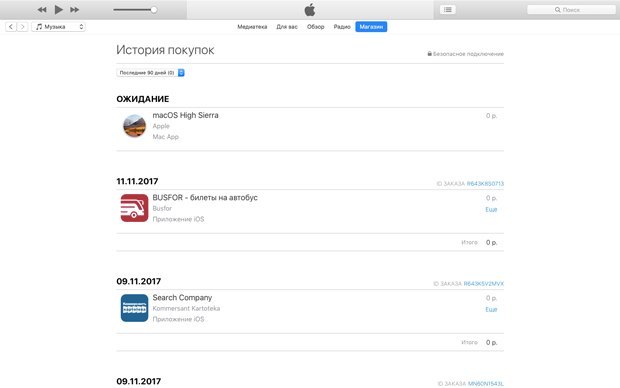Click the Search Company app icon
Viewport: 620px width, 388px height.
[x=134, y=308]
